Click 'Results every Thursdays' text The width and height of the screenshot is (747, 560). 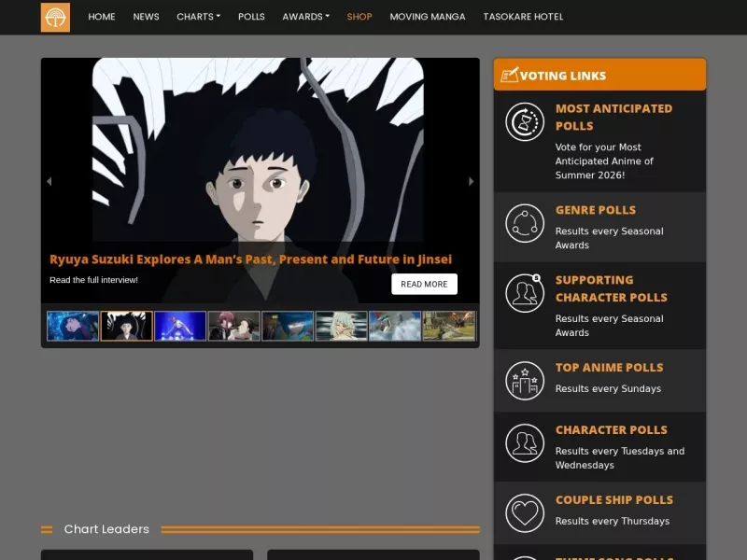(613, 521)
